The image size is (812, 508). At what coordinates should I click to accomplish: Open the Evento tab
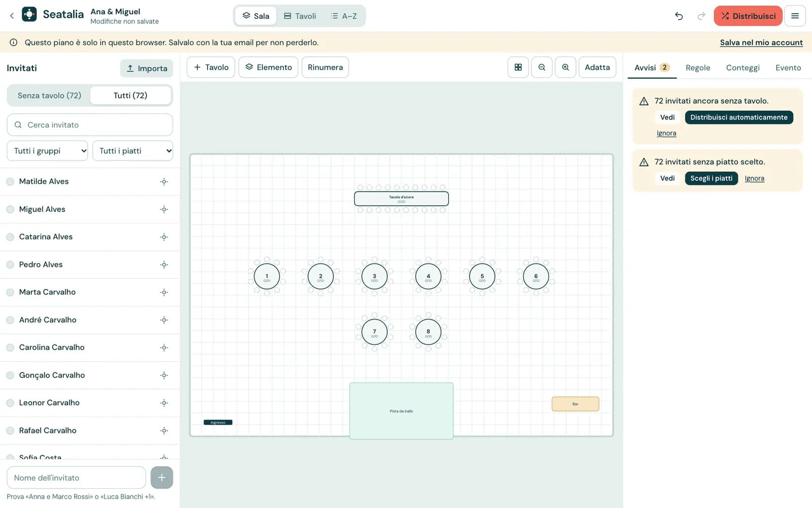coord(788,68)
